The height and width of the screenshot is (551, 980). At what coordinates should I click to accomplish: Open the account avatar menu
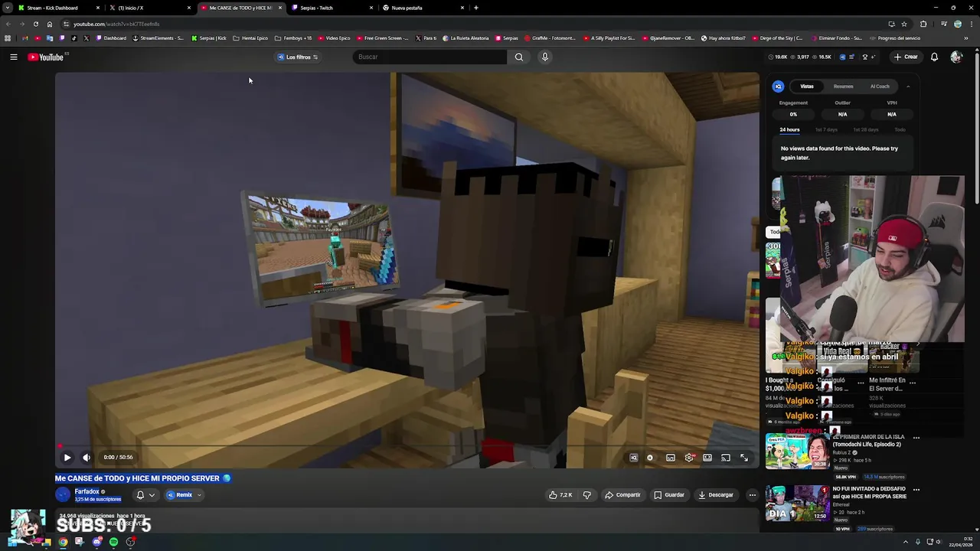click(x=956, y=57)
